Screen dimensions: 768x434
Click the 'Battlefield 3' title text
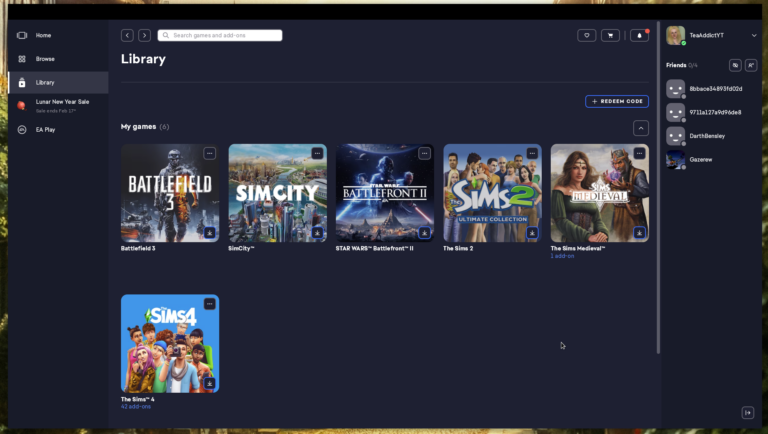point(138,248)
